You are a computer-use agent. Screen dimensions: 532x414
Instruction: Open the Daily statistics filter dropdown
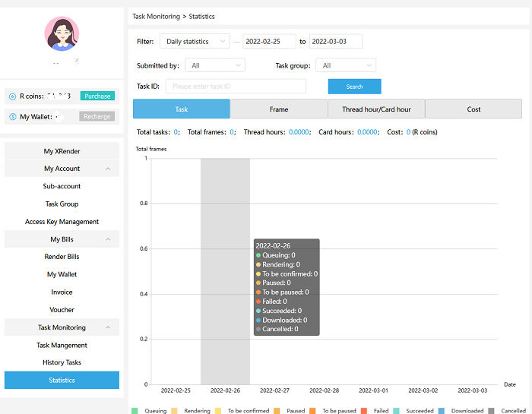click(x=195, y=42)
